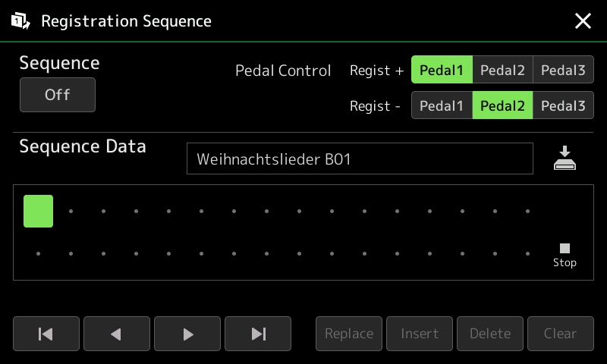Click the Insert button
Viewport: 607px width, 364px height.
[420, 334]
